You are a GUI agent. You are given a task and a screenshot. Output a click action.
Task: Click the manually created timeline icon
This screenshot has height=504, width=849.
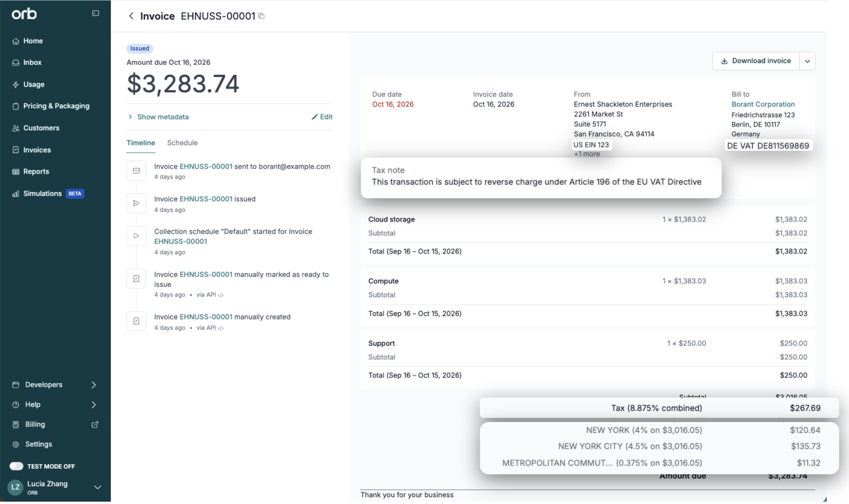tap(136, 321)
